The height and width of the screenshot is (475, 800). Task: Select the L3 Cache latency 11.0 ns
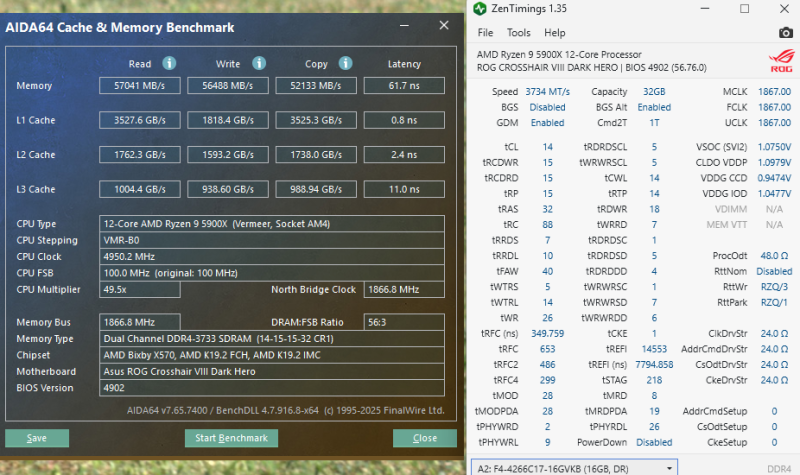(x=404, y=189)
